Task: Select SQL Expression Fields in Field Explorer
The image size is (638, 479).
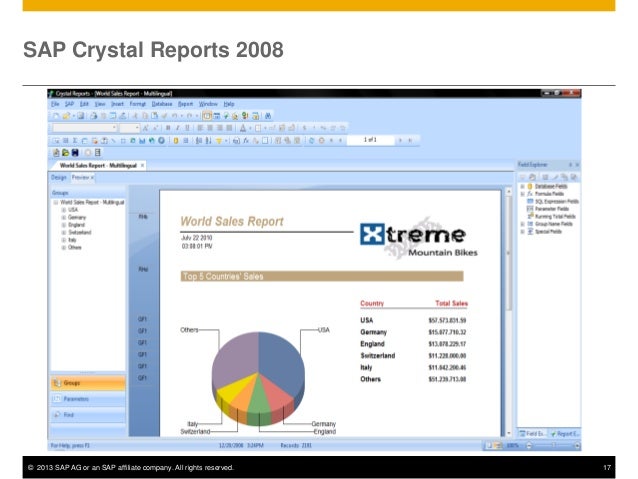Action: [557, 201]
